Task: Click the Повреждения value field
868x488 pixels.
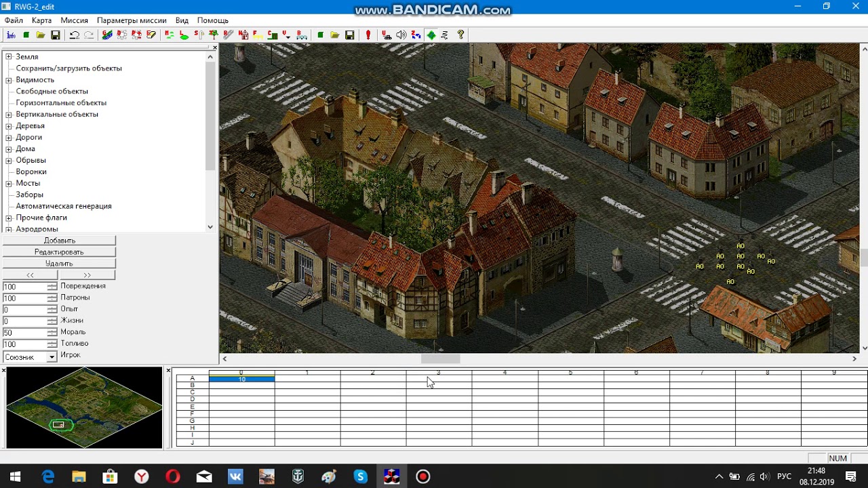Action: coord(25,287)
